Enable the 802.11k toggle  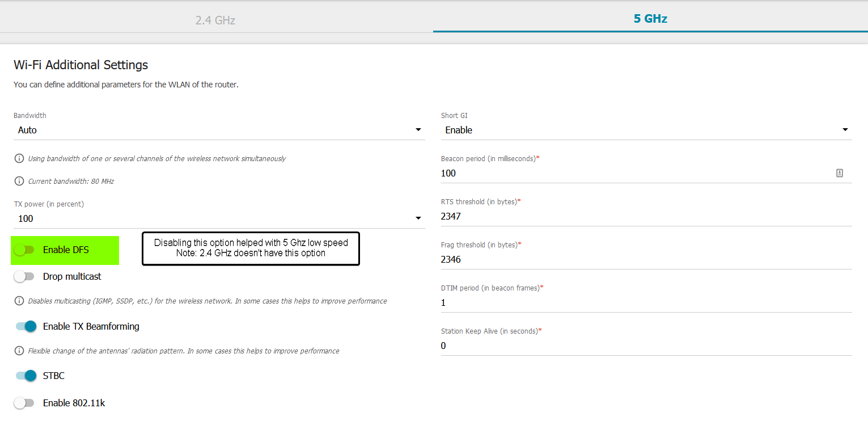tap(25, 403)
